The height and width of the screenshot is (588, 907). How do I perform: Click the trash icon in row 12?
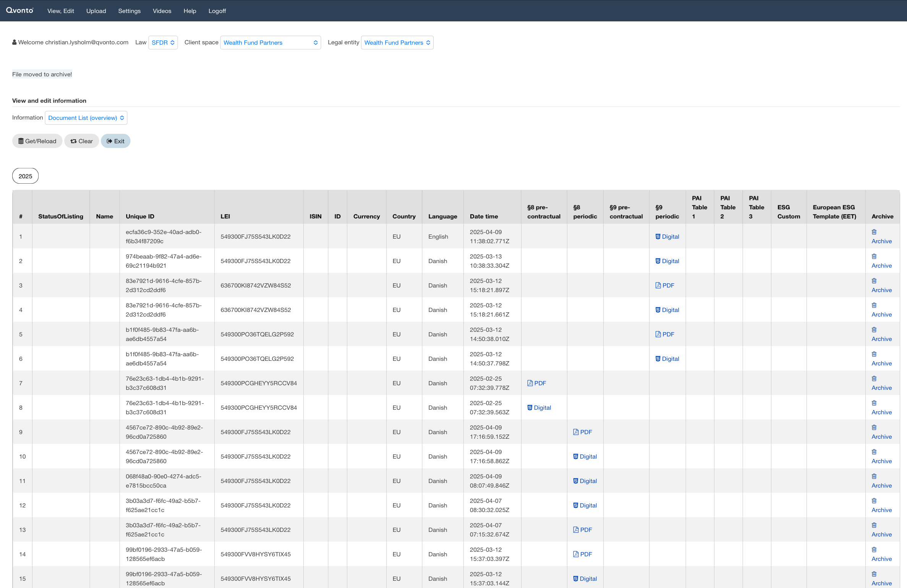(874, 501)
